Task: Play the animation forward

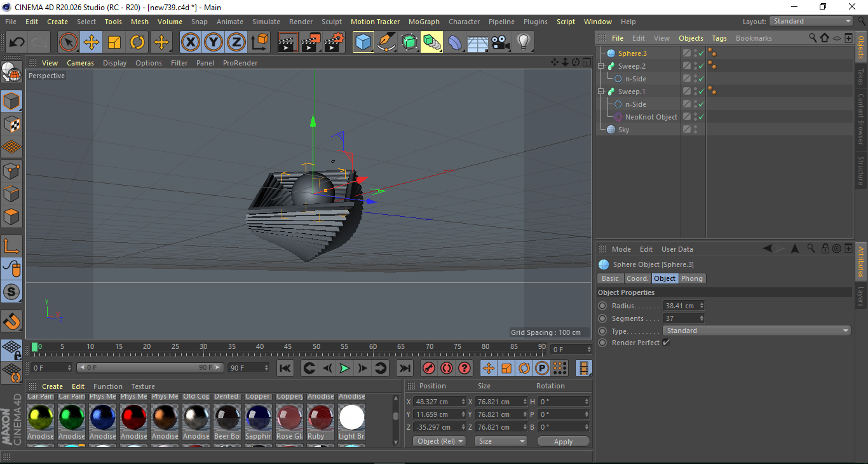Action: tap(344, 368)
